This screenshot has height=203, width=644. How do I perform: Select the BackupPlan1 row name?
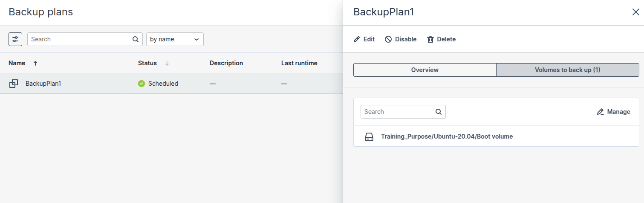point(43,84)
